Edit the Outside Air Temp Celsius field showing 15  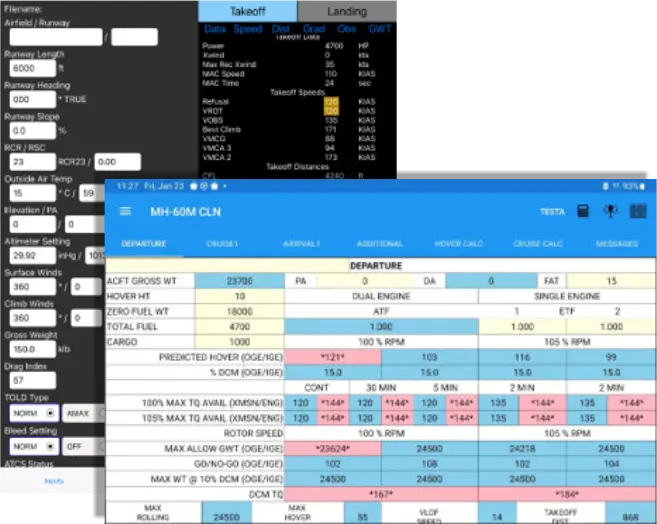point(32,193)
